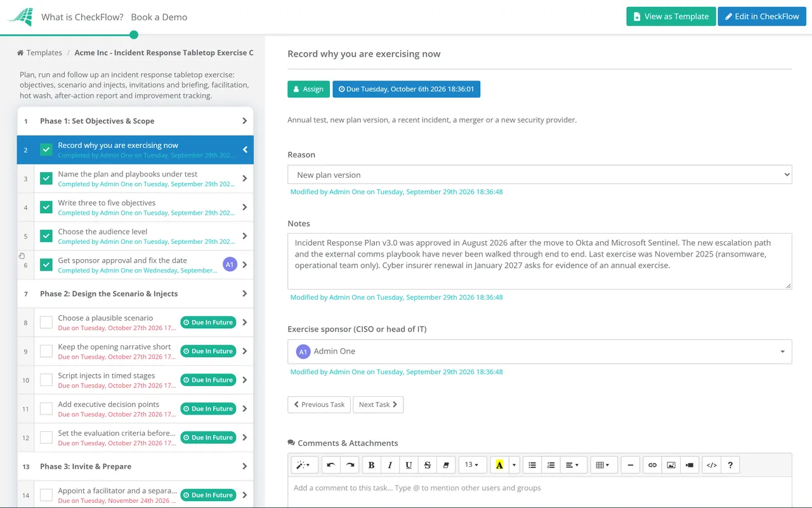Check the 'Choose a plausible scenario' checkbox
This screenshot has width=812, height=508.
coord(46,323)
